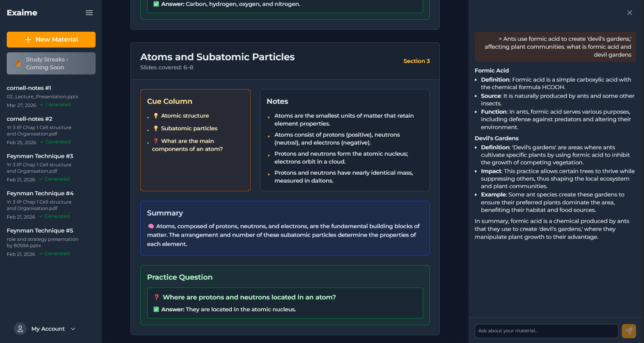This screenshot has width=644, height=343.
Task: Click Generated status for Mar 27, 2026
Action: point(55,105)
